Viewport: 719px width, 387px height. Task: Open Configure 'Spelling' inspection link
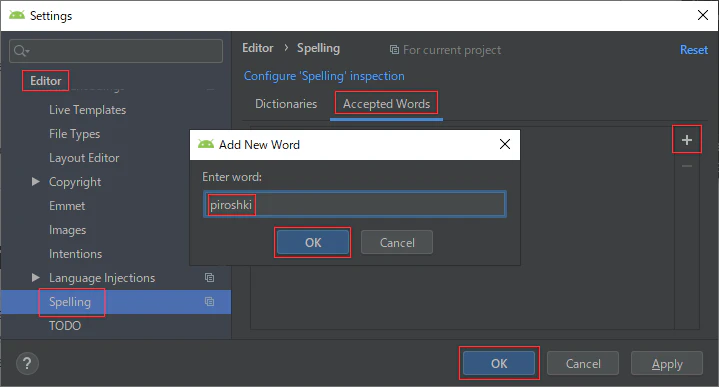click(324, 76)
